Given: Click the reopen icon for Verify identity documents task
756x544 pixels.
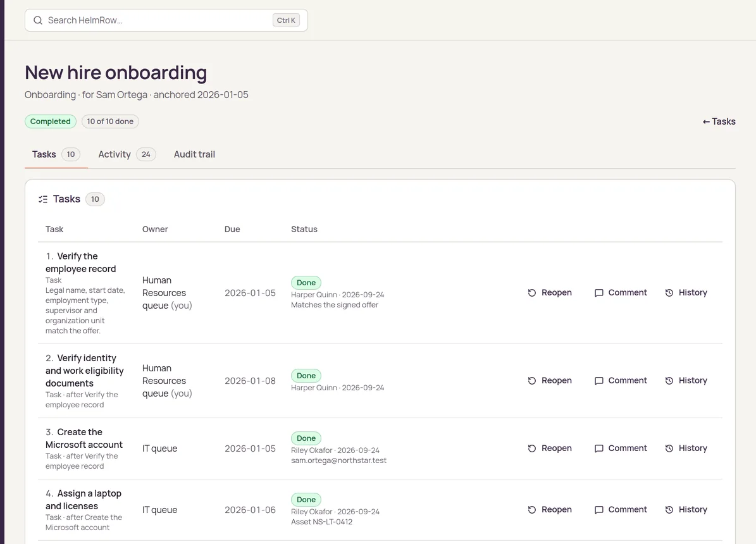Looking at the screenshot, I should click(x=532, y=381).
